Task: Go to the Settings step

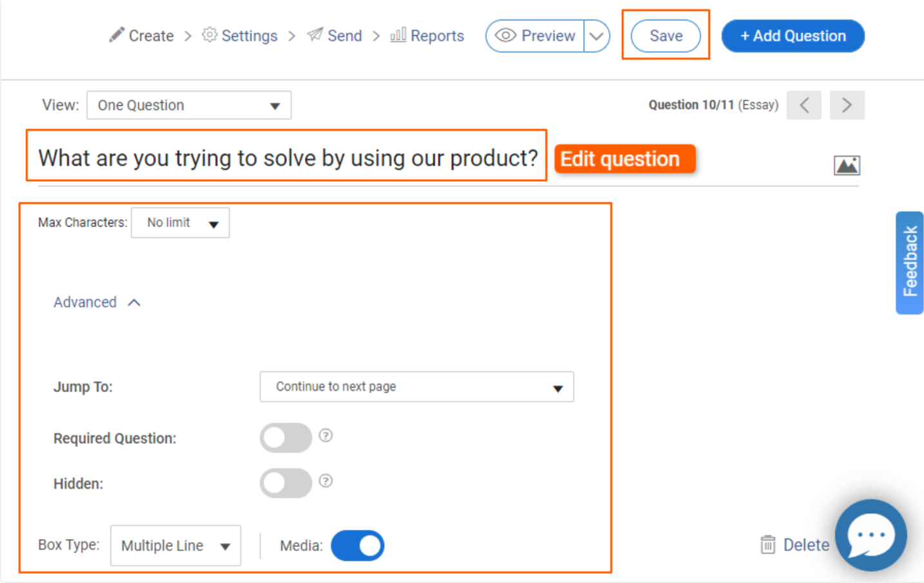Action: [240, 35]
